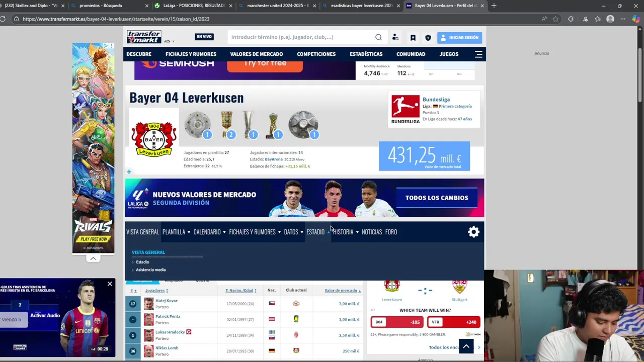Click the captain badge next to Lukas Hradecky
Screen dimensions: 644x362
pyautogui.click(x=189, y=332)
